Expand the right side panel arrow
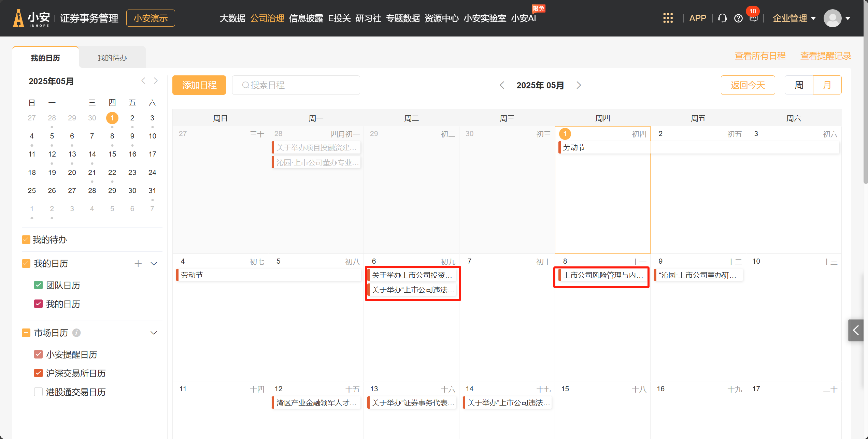The width and height of the screenshot is (868, 439). pos(856,330)
